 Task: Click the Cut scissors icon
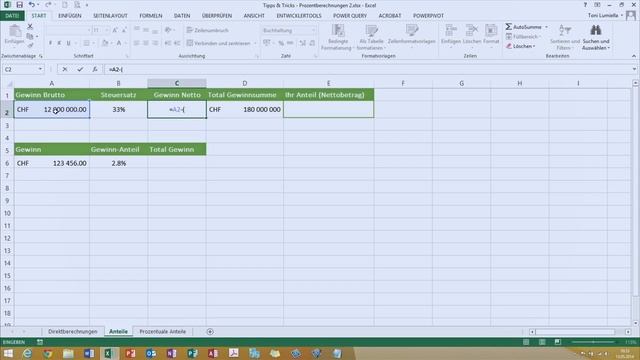click(30, 27)
